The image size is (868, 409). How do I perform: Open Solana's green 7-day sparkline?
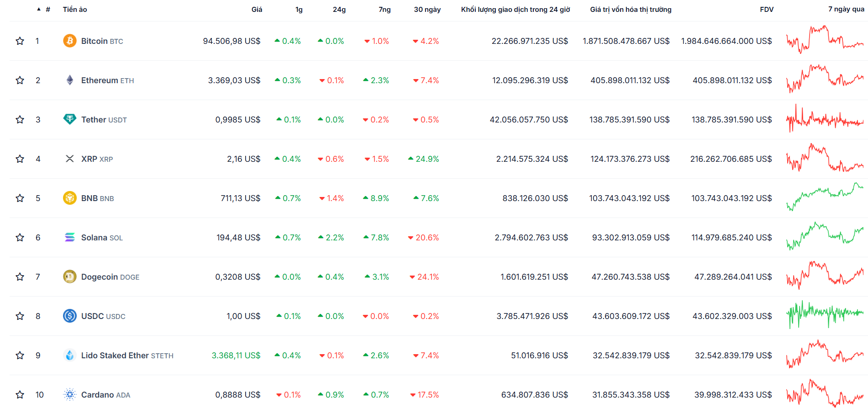(825, 236)
